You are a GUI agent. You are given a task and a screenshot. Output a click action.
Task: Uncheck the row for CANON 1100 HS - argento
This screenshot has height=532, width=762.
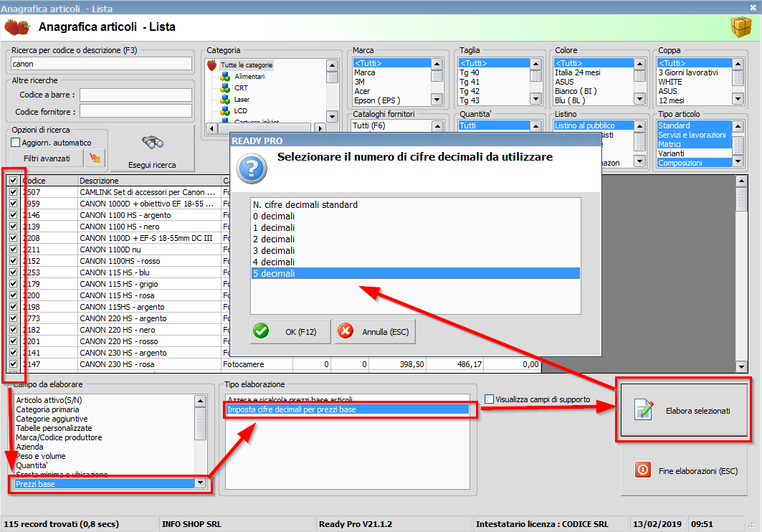point(13,215)
